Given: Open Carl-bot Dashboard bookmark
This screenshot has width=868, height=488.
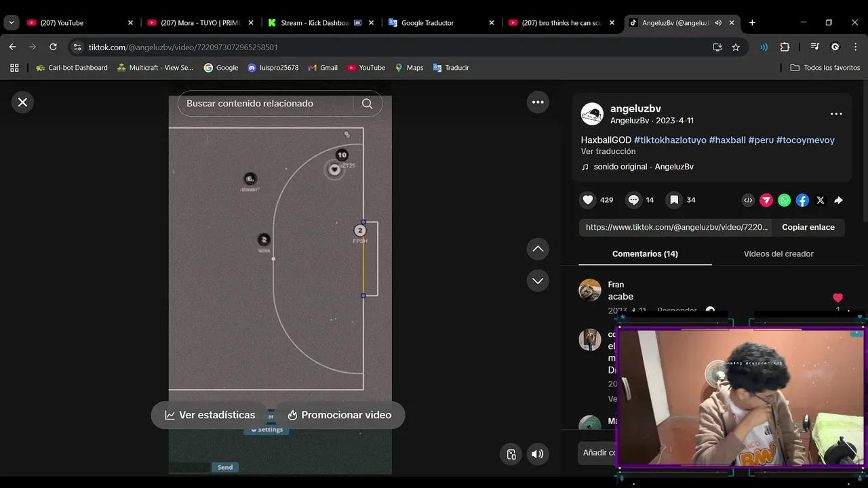Looking at the screenshot, I should coord(72,68).
